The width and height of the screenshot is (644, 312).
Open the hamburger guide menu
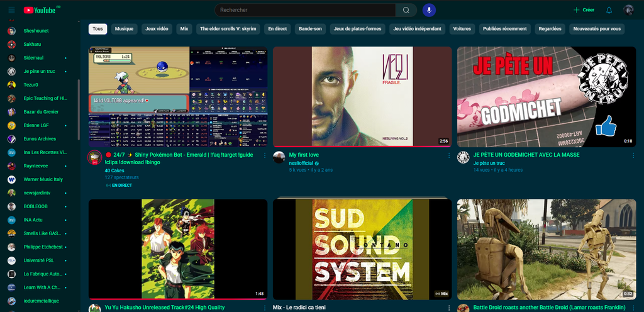(11, 10)
